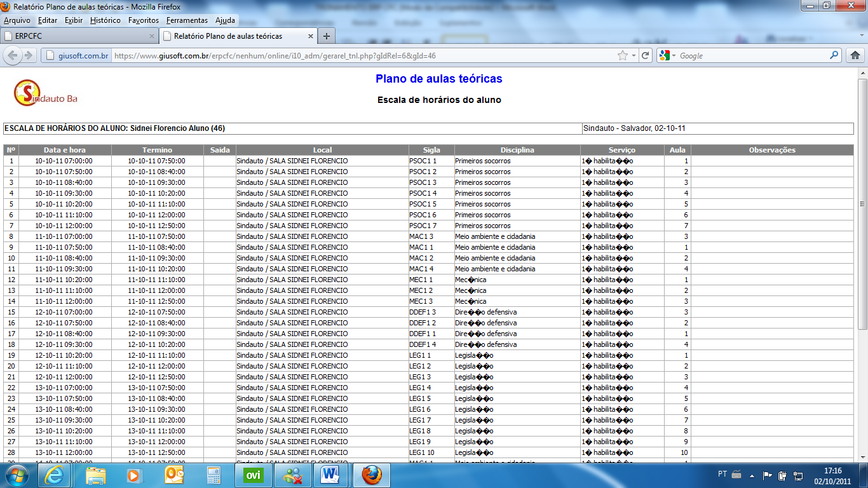Click the Google search input field

[753, 55]
